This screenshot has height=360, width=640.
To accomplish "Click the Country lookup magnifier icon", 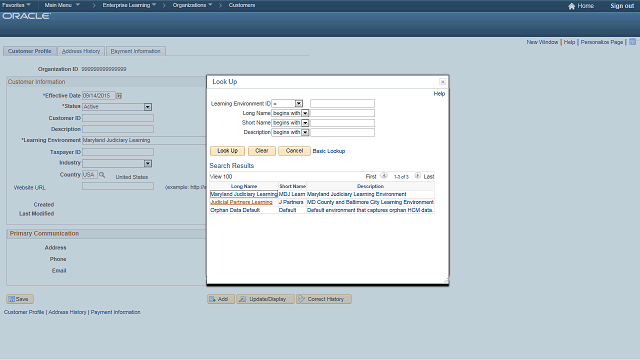I will pos(102,175).
